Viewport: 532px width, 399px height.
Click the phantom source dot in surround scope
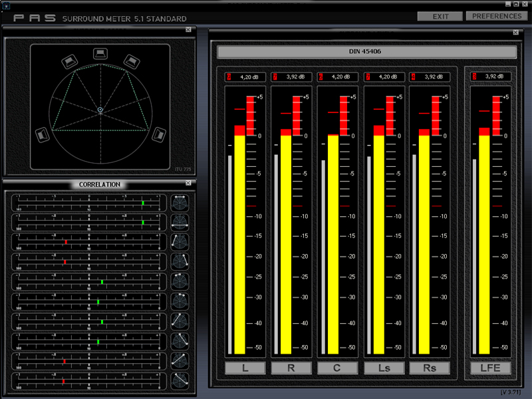pyautogui.click(x=100, y=109)
